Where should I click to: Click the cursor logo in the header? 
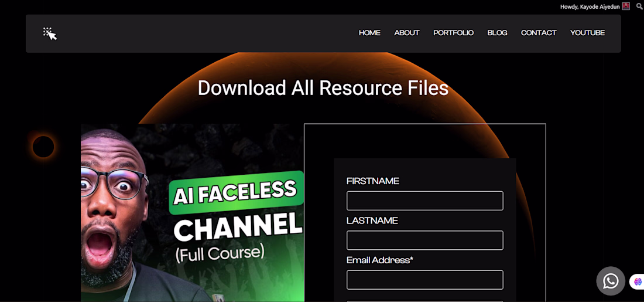tap(50, 34)
